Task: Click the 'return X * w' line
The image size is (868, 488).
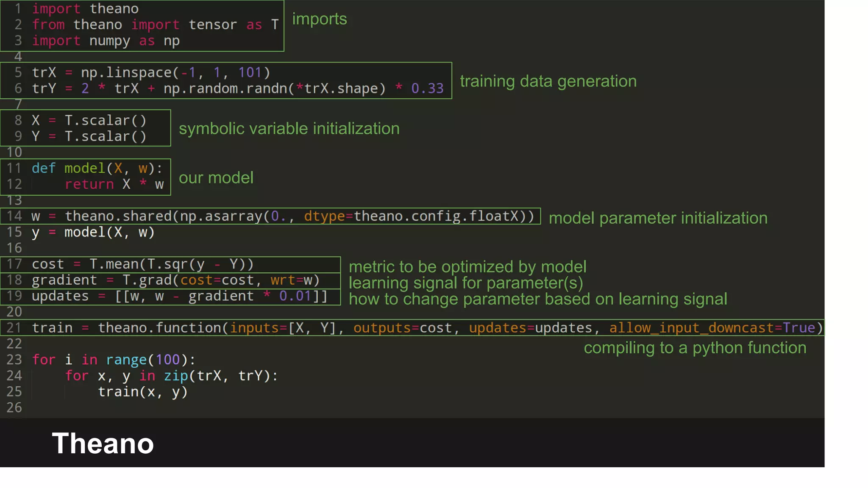Action: pyautogui.click(x=114, y=184)
